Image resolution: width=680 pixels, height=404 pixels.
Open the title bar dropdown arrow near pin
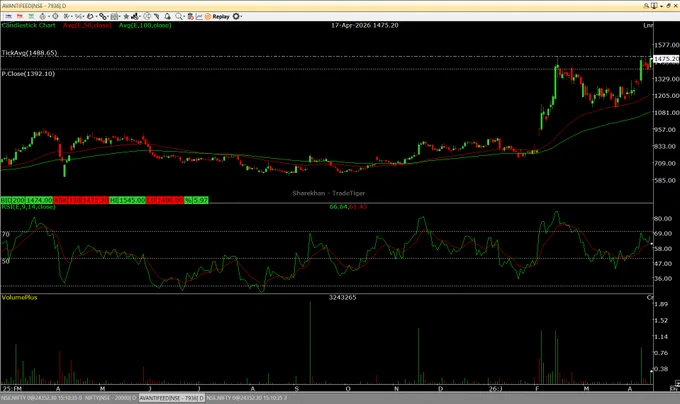(x=661, y=6)
